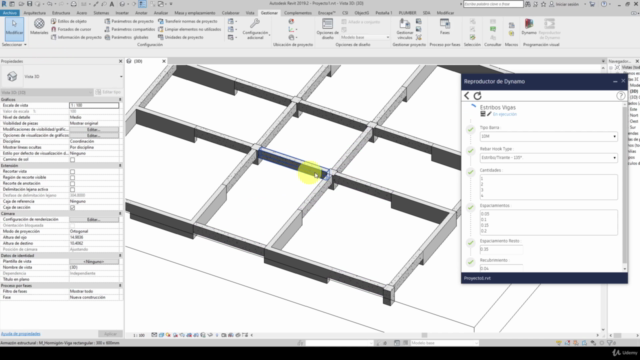
Task: Switch to the Arquitectura ribbon tab
Action: pos(35,13)
